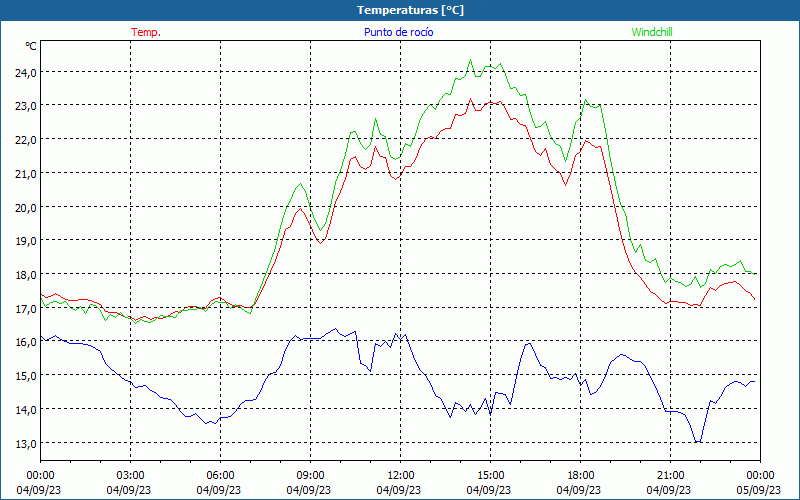Screen dimensions: 800x500
Task: Click the green Windchill legend label
Action: 652,32
